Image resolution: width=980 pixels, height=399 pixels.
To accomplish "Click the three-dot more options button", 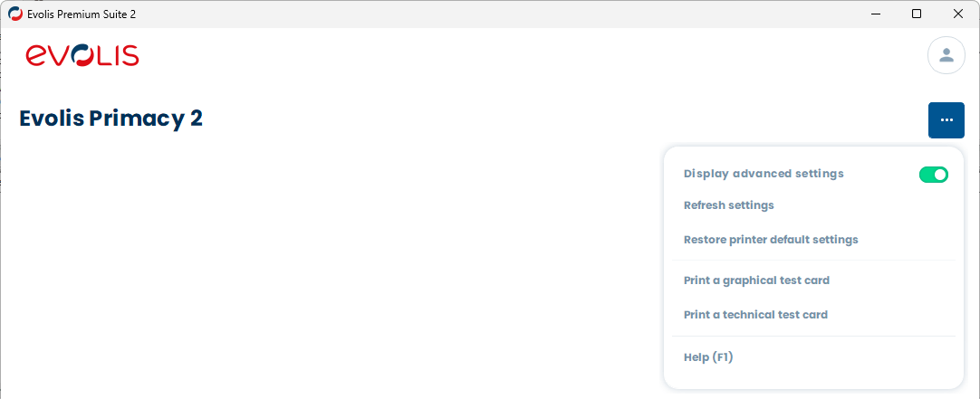I will point(946,120).
